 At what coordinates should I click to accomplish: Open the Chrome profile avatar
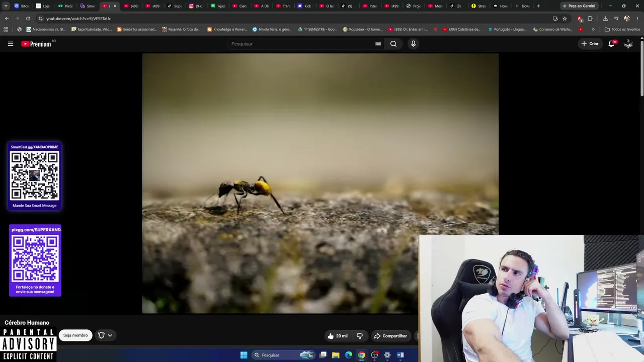click(627, 19)
